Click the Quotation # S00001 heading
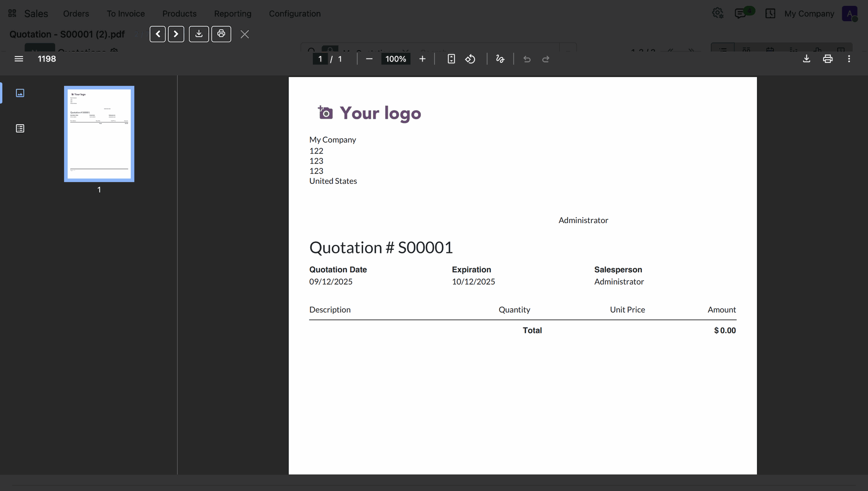 pos(381,248)
